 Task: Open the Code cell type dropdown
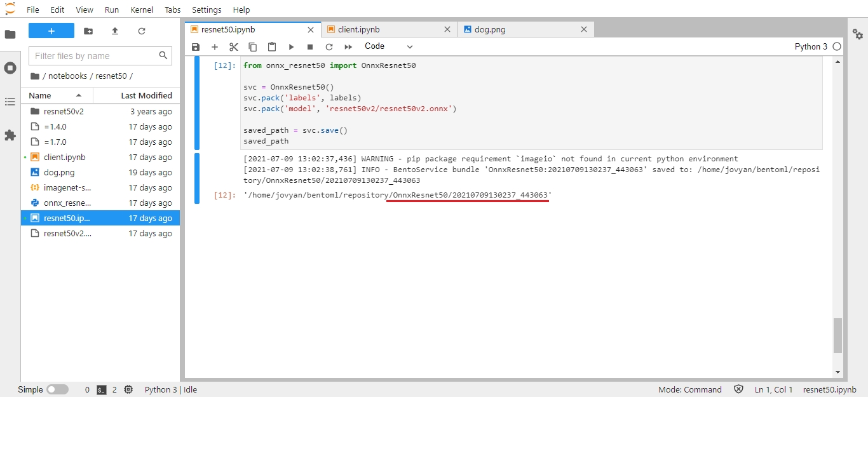[x=388, y=46]
